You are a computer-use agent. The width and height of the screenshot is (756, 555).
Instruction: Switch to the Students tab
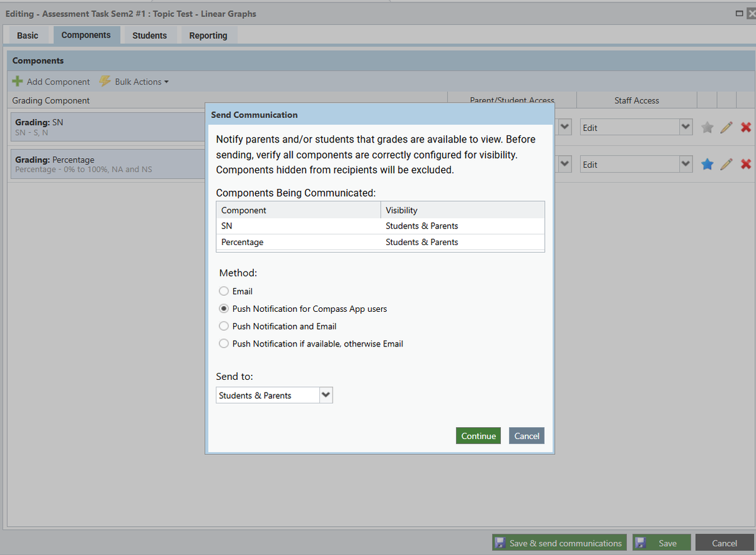[x=149, y=36]
